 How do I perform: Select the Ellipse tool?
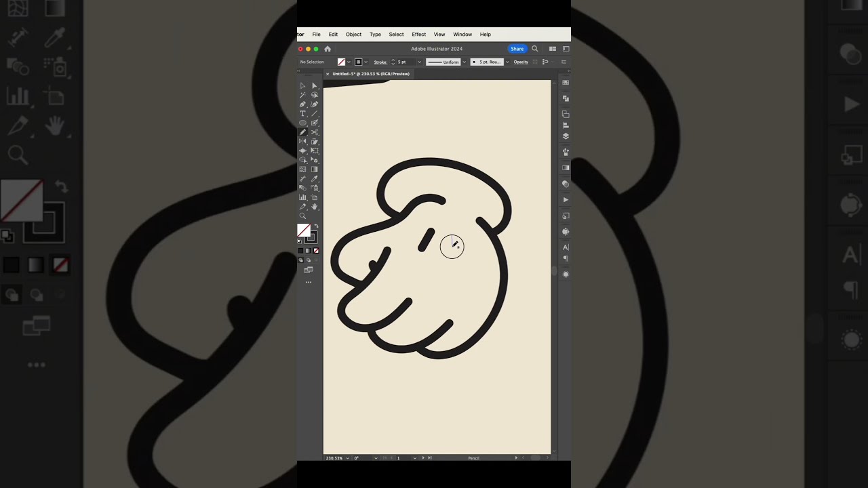click(x=302, y=123)
